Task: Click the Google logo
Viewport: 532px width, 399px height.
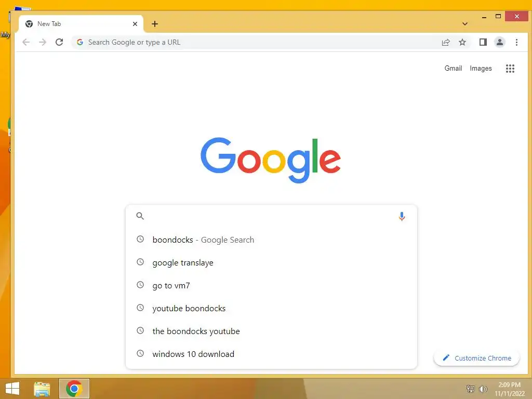Action: (x=270, y=160)
